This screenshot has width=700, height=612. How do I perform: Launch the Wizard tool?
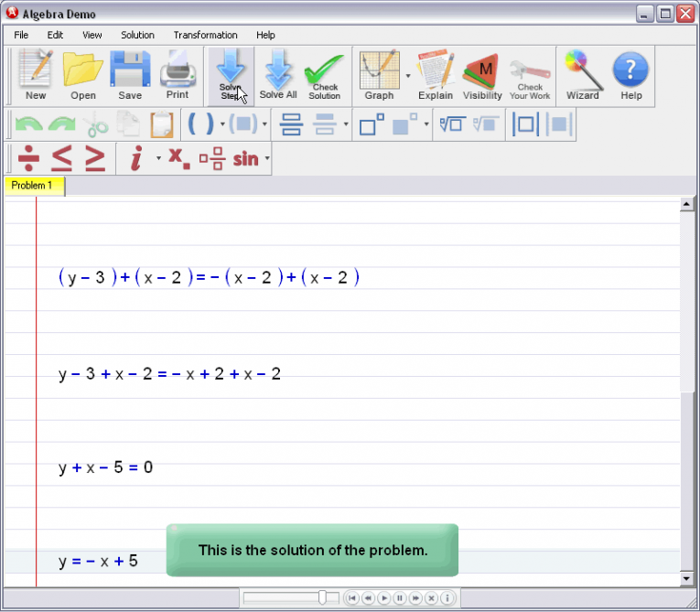[583, 76]
